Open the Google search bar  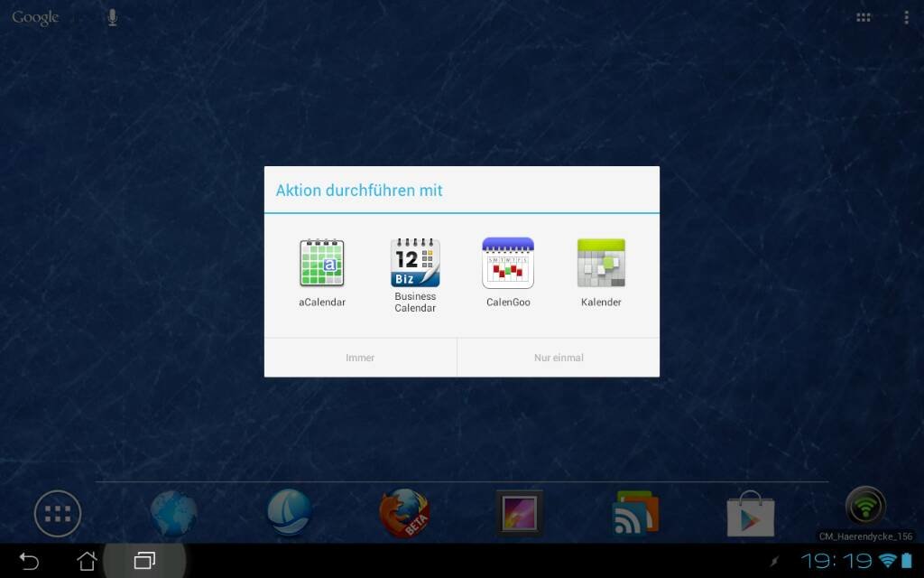(35, 18)
